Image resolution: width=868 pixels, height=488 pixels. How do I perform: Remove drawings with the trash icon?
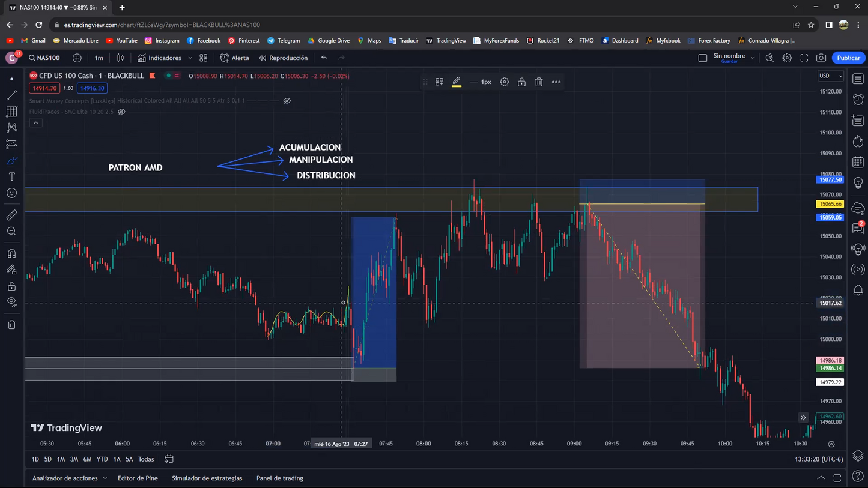coord(11,325)
